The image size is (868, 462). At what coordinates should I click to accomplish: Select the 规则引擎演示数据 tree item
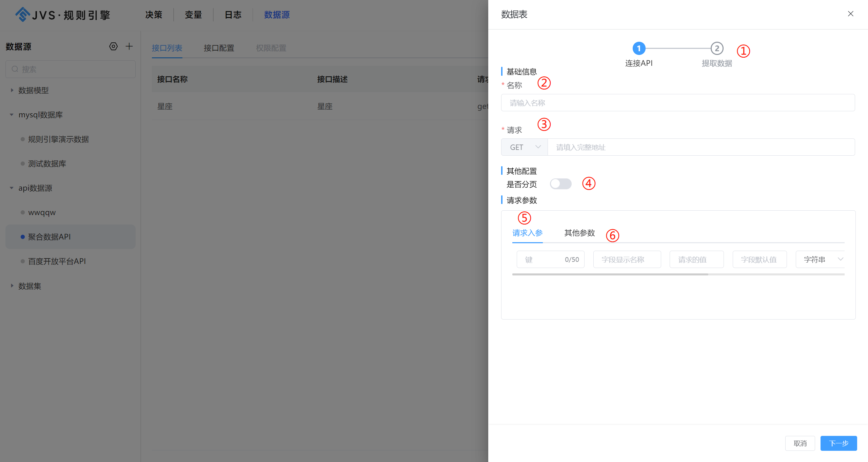(x=58, y=139)
